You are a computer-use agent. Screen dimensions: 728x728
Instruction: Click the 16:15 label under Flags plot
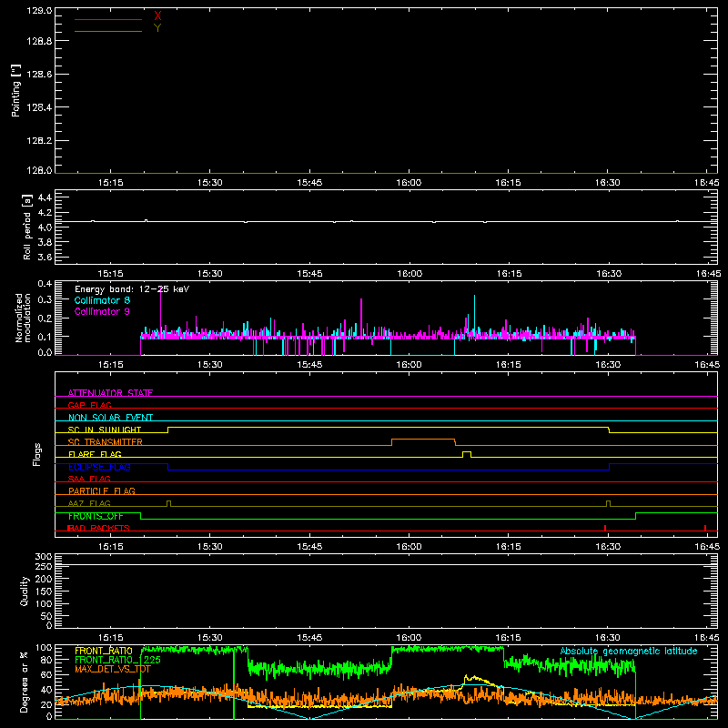point(509,547)
